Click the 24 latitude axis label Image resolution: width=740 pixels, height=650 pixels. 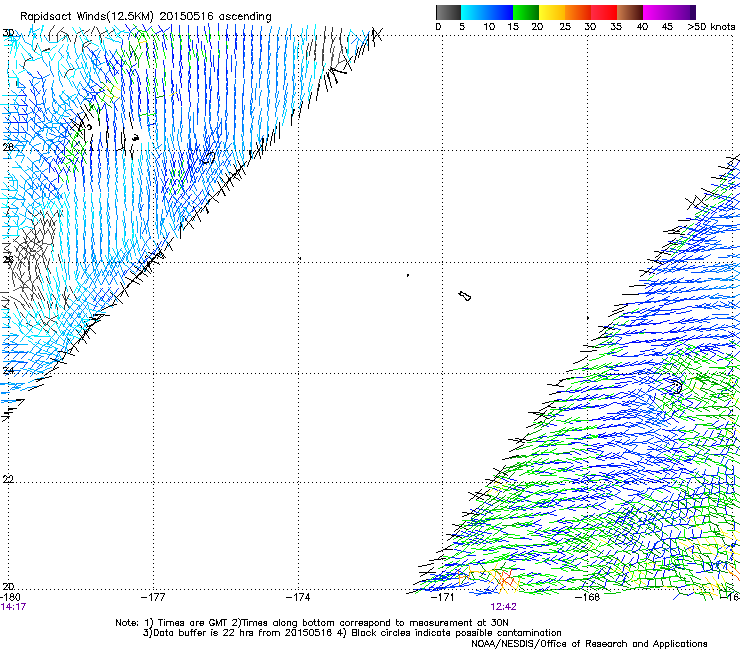pos(8,371)
